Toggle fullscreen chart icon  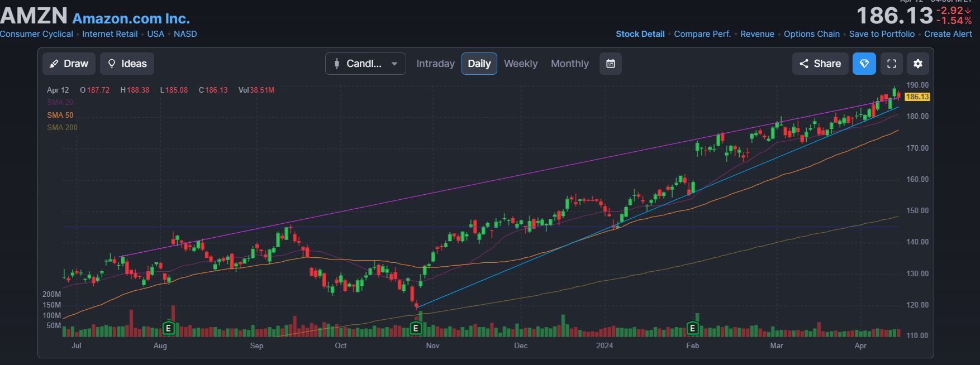(x=892, y=64)
